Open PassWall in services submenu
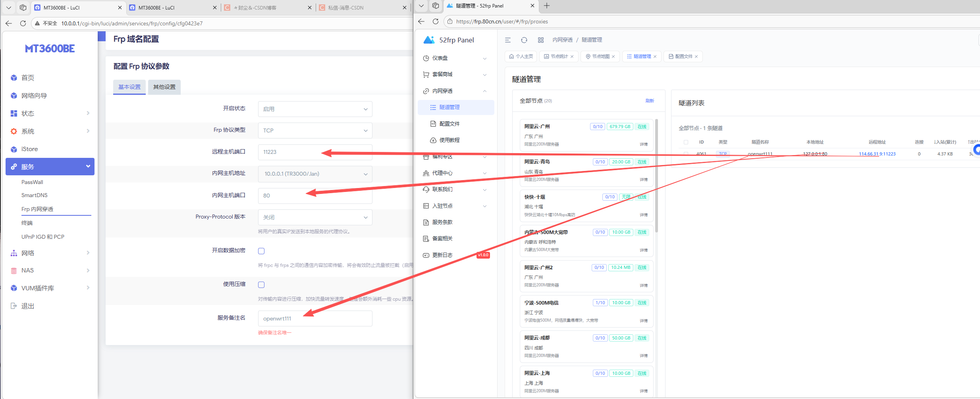This screenshot has width=980, height=399. [x=32, y=182]
